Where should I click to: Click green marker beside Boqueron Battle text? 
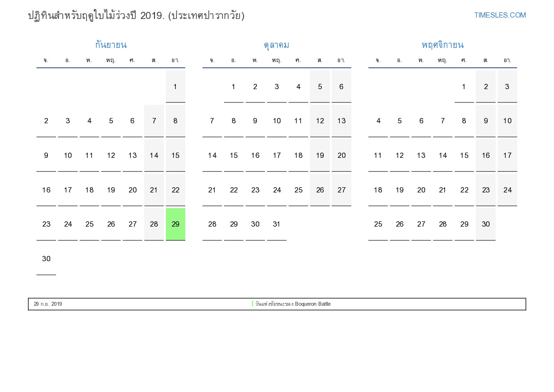pos(252,304)
